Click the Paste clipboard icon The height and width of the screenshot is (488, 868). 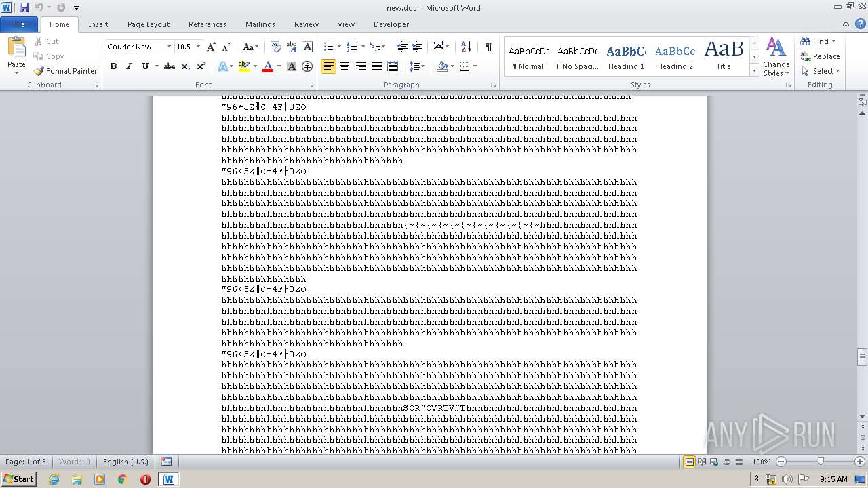(16, 49)
